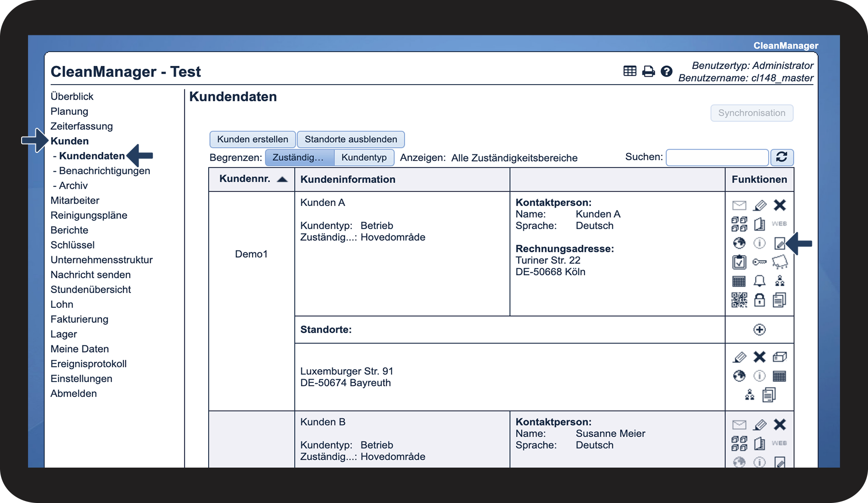Click the padlock icon for Kunden A

[x=759, y=300]
